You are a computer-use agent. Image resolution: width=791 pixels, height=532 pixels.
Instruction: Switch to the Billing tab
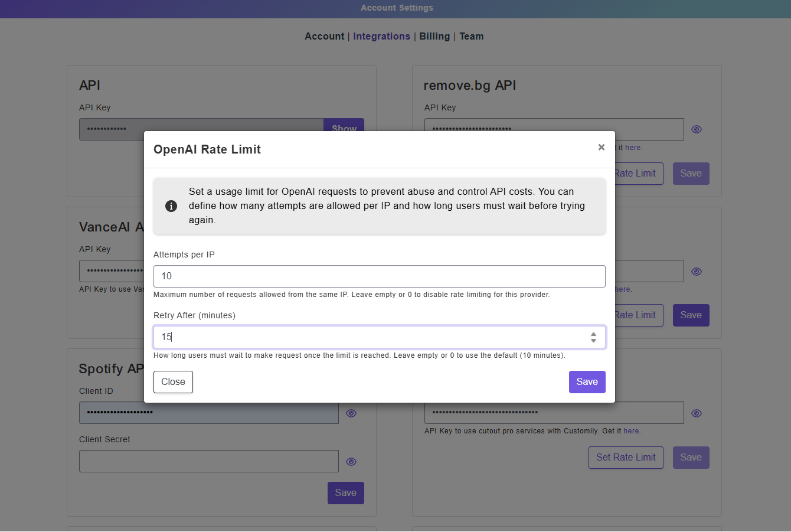434,36
